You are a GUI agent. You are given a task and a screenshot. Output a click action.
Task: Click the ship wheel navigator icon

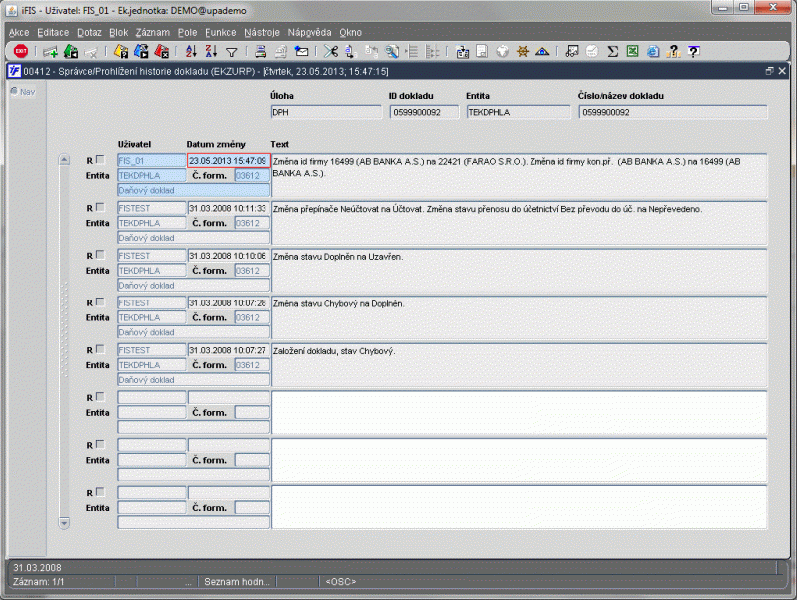(523, 51)
